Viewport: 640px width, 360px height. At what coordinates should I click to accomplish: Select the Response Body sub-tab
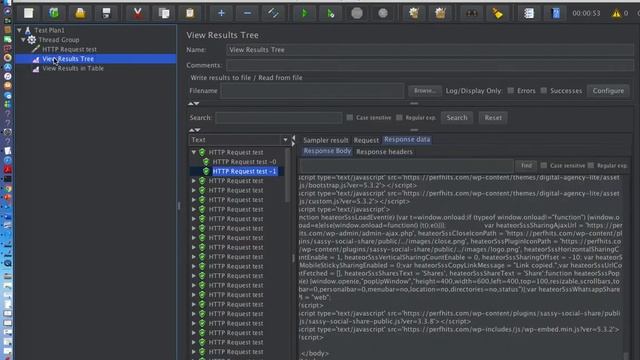(x=327, y=151)
